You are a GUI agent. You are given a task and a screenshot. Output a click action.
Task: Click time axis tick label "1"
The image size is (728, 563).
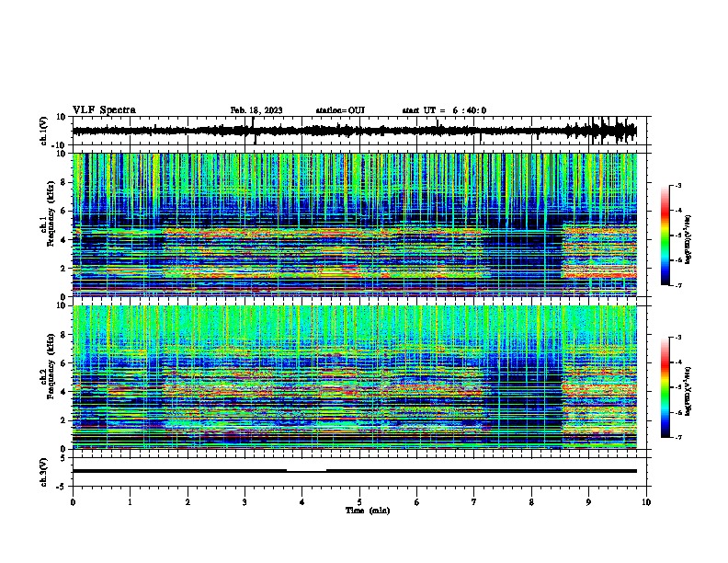pos(130,502)
